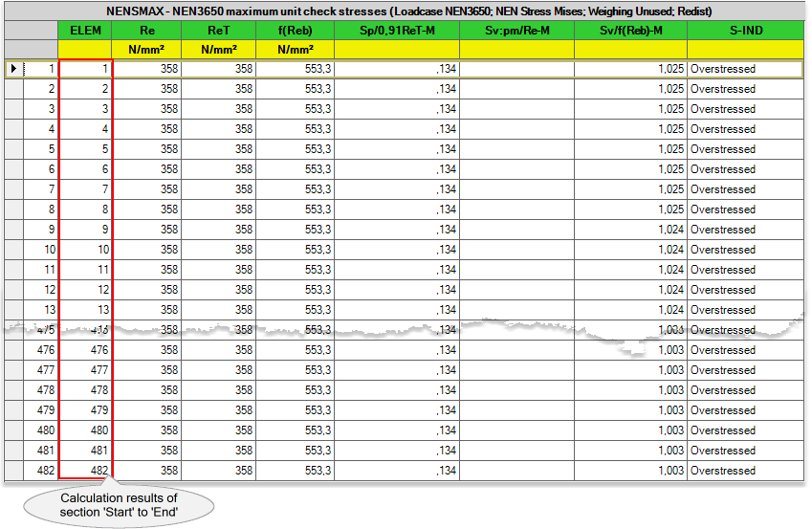812x529 pixels.
Task: Select the Sv/f(Reb)-M column header
Action: (630, 30)
